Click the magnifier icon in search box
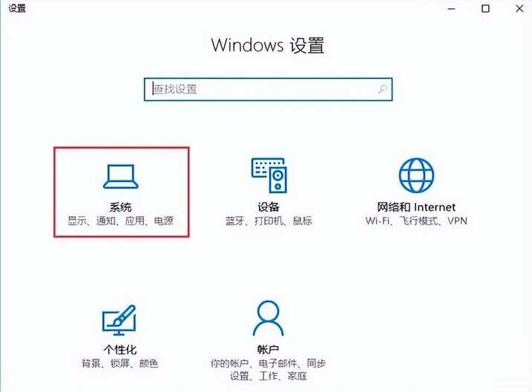Screen dimensions: 532x392 pos(382,89)
